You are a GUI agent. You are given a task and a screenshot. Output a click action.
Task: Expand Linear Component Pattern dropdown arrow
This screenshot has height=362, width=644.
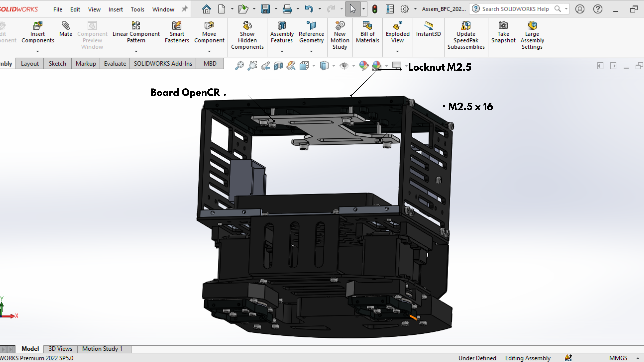(136, 51)
